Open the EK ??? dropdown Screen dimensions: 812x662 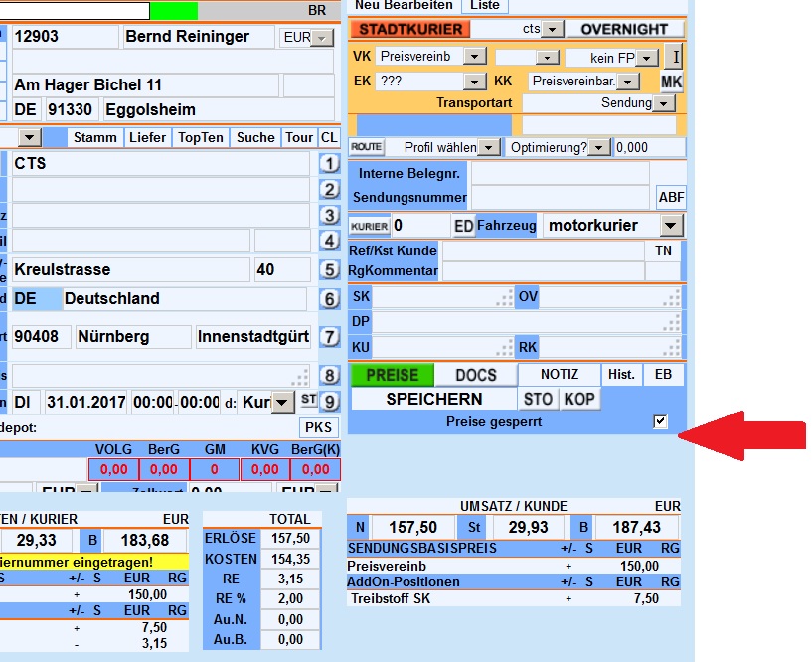point(474,82)
